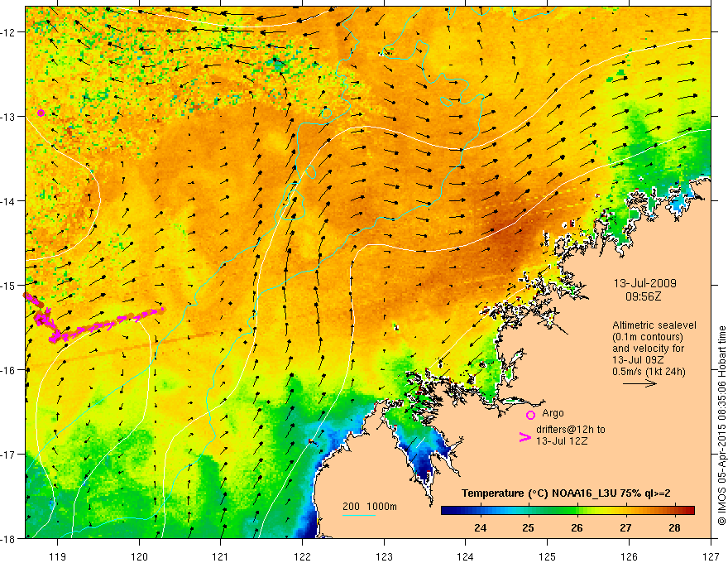Click the 'and velocity for' text line

point(648,349)
